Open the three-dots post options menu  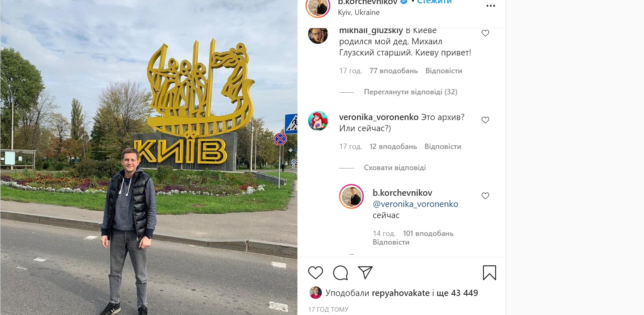pos(490,6)
